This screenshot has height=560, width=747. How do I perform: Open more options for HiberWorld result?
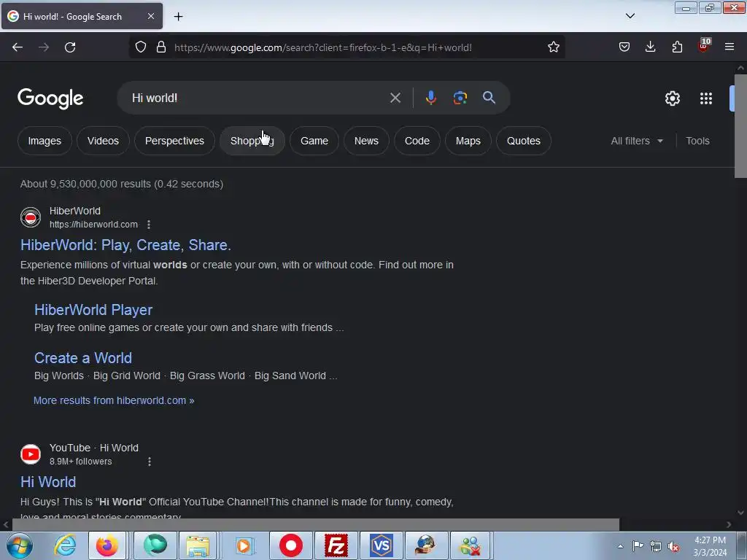[149, 225]
